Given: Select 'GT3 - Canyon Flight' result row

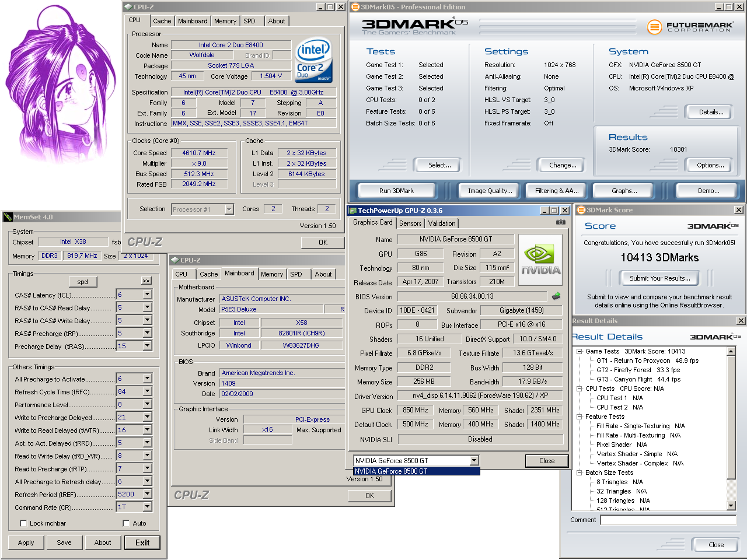Looking at the screenshot, I should (638, 379).
